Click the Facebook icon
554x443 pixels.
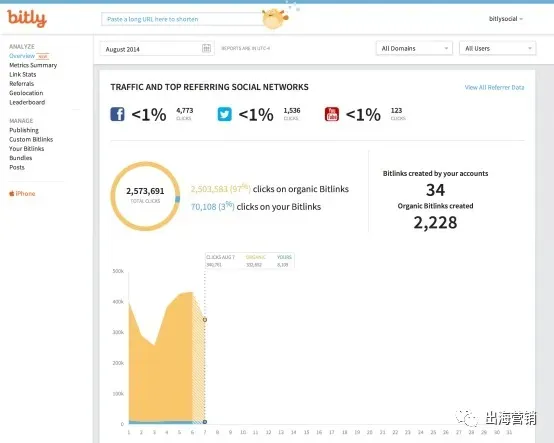[117, 114]
